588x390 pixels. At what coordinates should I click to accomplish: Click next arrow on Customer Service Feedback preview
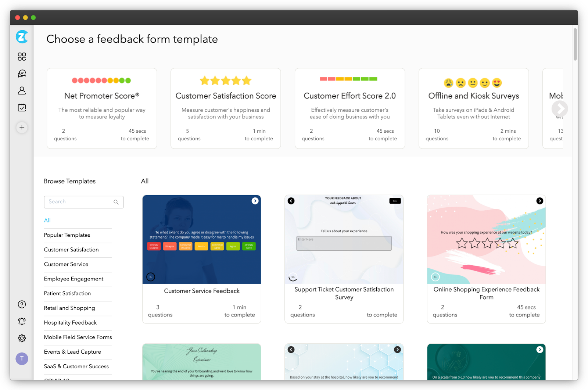[x=255, y=201]
